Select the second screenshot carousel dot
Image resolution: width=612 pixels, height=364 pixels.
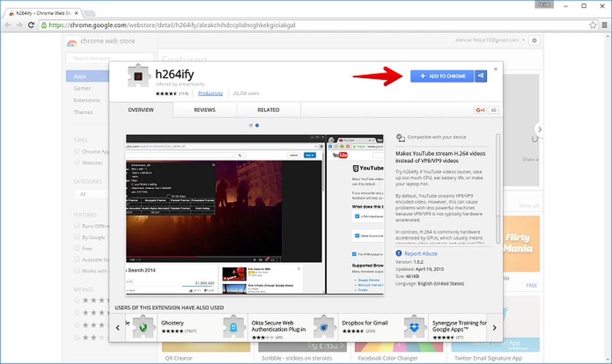point(257,125)
